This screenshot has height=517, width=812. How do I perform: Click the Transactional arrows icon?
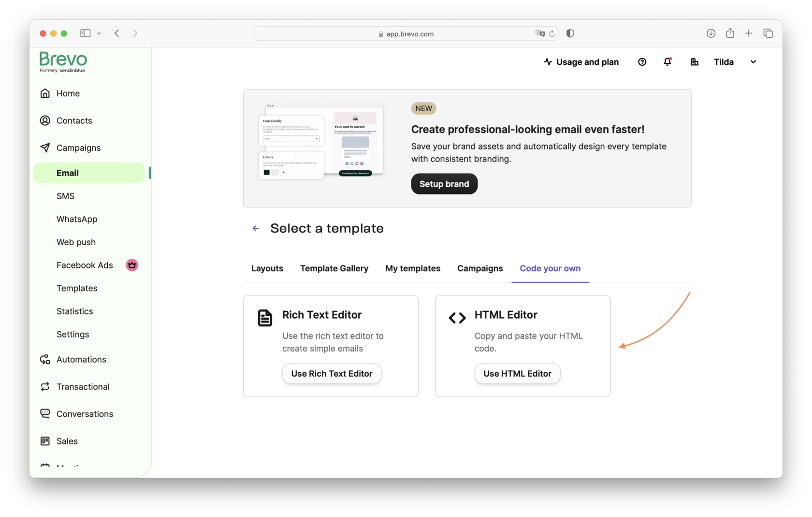click(x=45, y=386)
